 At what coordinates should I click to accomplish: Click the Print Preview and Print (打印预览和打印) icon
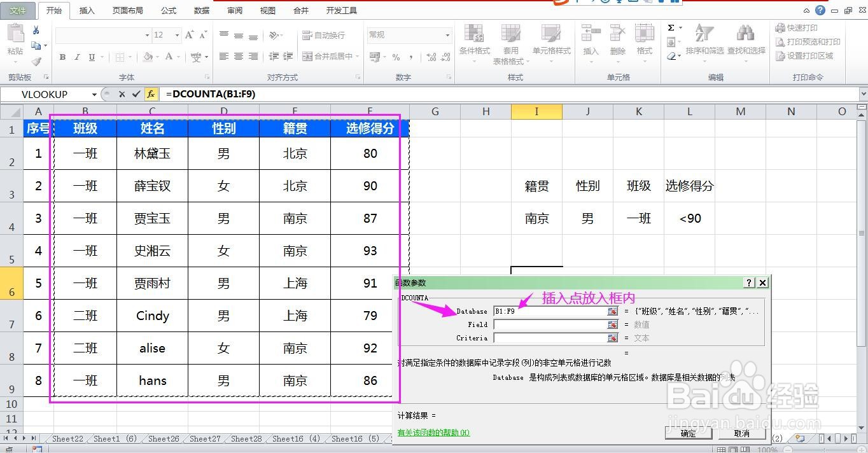tap(780, 42)
